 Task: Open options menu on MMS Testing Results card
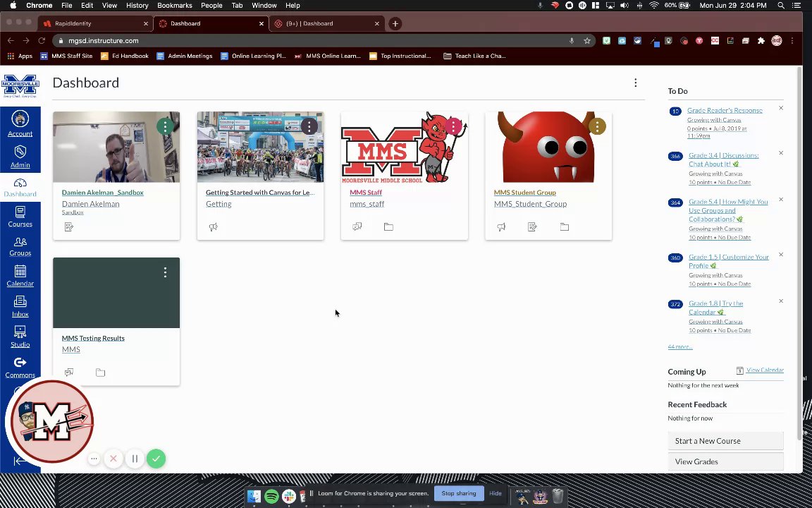[x=165, y=272]
